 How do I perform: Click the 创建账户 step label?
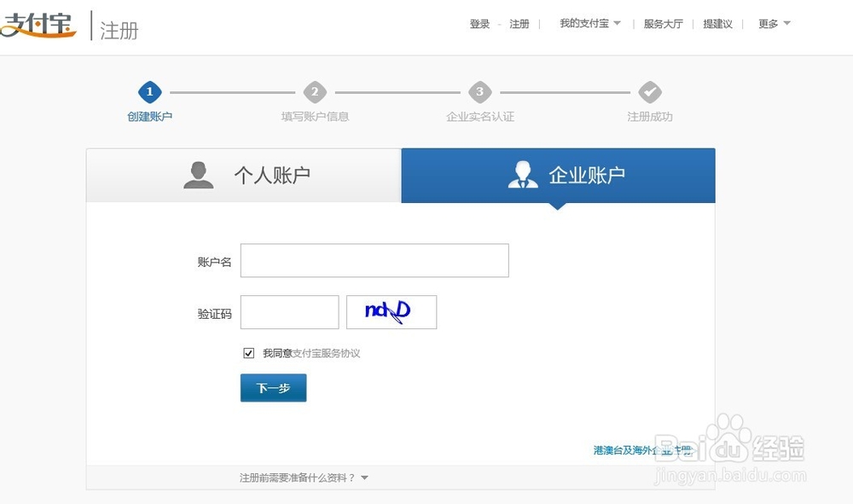pyautogui.click(x=149, y=116)
